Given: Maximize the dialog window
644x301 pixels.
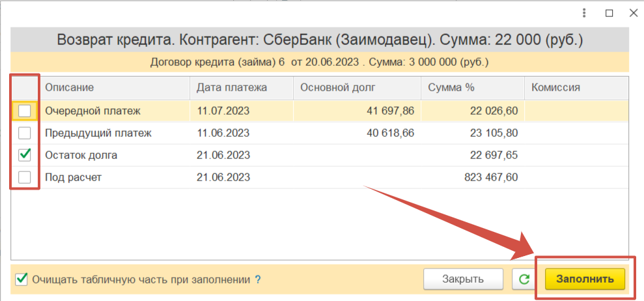Looking at the screenshot, I should coord(609,13).
